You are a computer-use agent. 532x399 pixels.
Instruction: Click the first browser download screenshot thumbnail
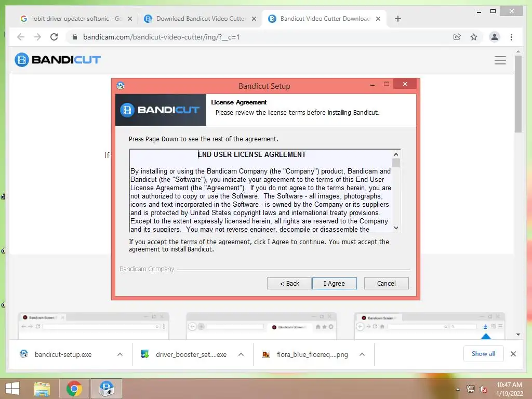(x=94, y=326)
